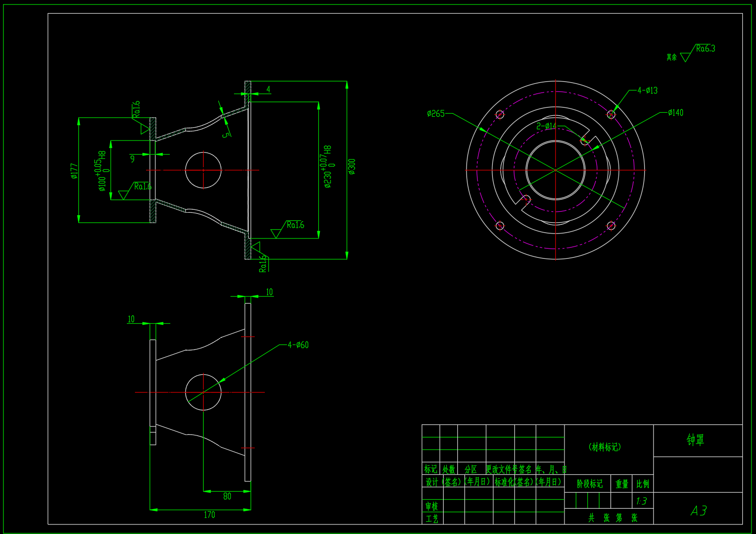The height and width of the screenshot is (534, 756).
Task: Click the 审核 row label
Action: coord(432,506)
